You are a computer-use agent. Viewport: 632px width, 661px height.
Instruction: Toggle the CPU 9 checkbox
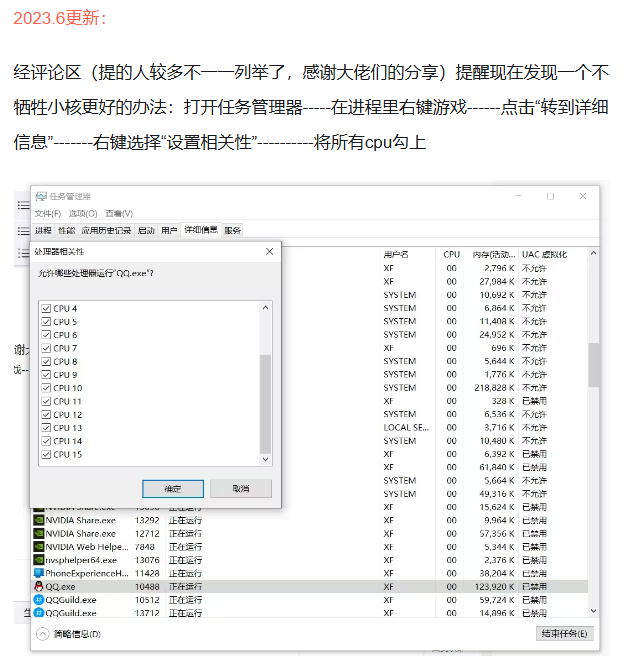[46, 375]
